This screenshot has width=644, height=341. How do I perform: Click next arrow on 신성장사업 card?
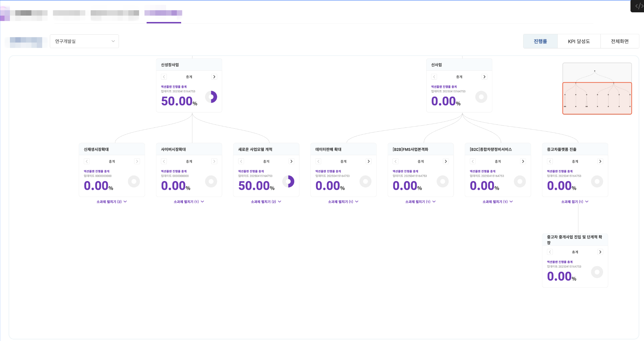click(214, 77)
